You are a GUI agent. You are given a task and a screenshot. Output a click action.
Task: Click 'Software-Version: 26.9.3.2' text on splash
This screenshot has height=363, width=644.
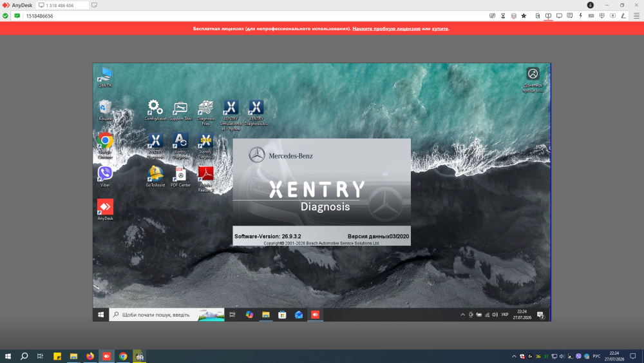point(268,237)
